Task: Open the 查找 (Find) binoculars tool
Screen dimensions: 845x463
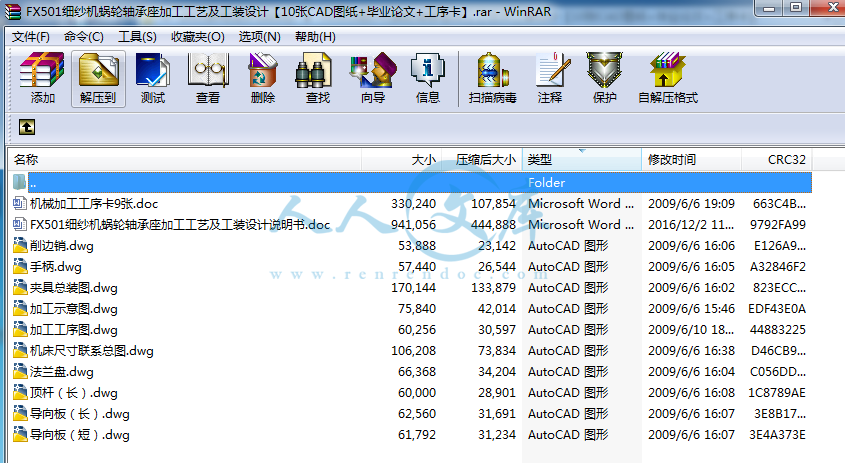Action: point(314,70)
